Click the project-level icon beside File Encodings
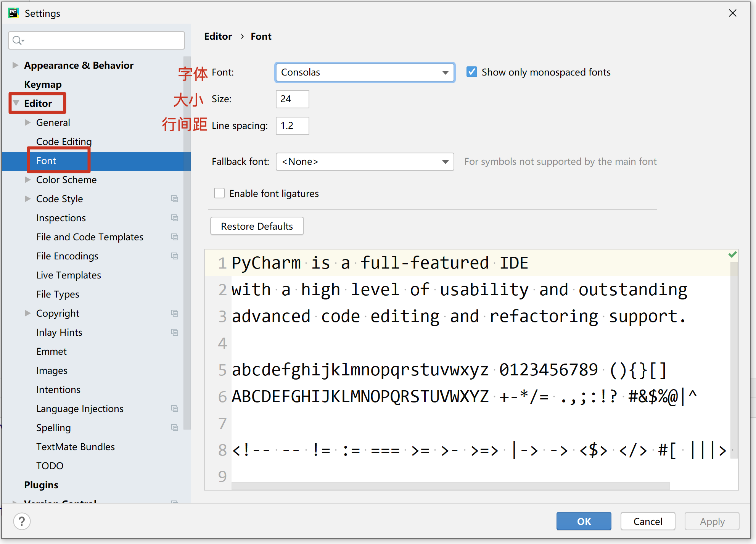756x544 pixels. coord(175,256)
